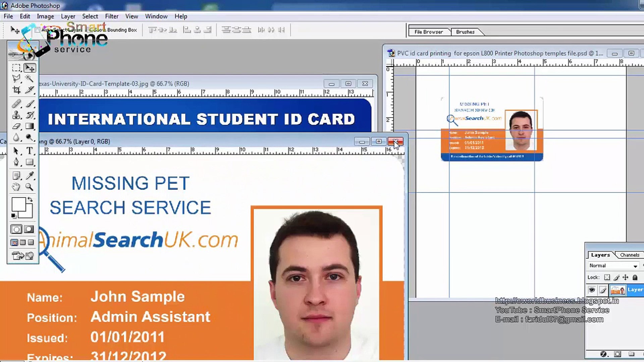Select the Clone Stamp tool

(16, 115)
